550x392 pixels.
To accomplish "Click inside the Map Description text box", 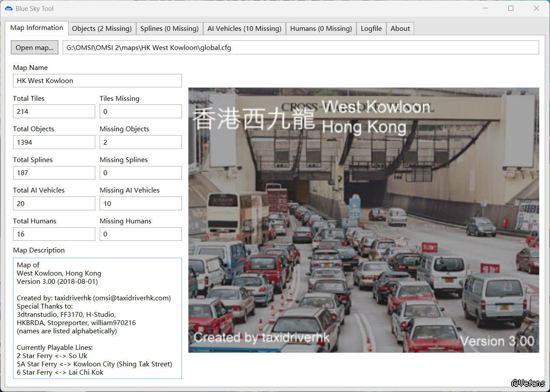I will click(97, 318).
